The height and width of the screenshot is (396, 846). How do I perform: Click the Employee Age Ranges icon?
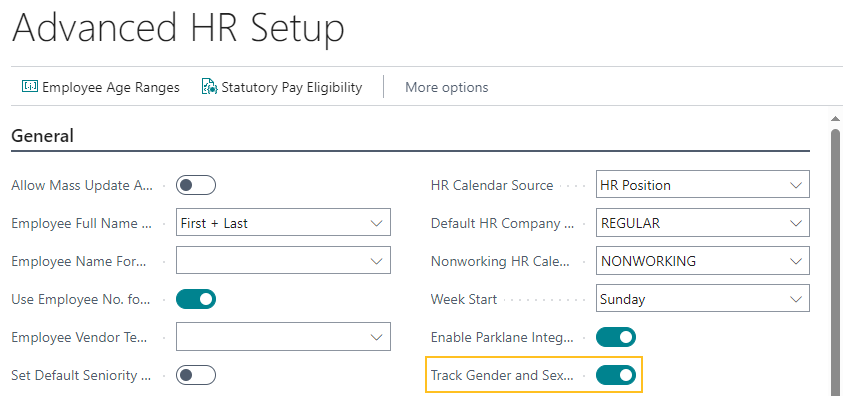(30, 86)
